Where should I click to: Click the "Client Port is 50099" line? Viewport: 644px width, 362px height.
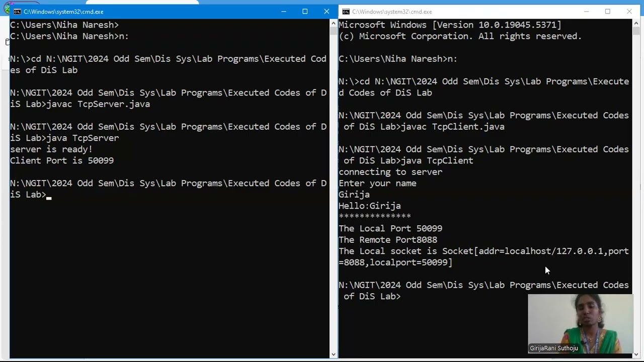pyautogui.click(x=62, y=161)
